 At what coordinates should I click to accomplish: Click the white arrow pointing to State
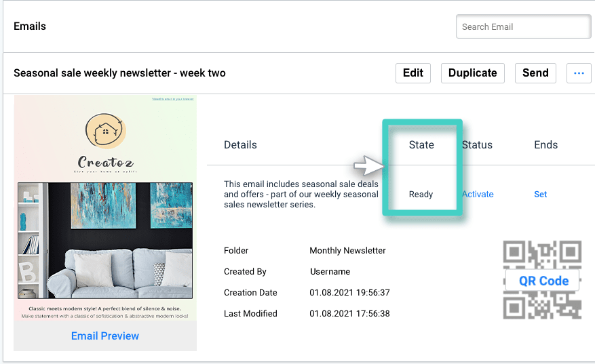point(368,165)
